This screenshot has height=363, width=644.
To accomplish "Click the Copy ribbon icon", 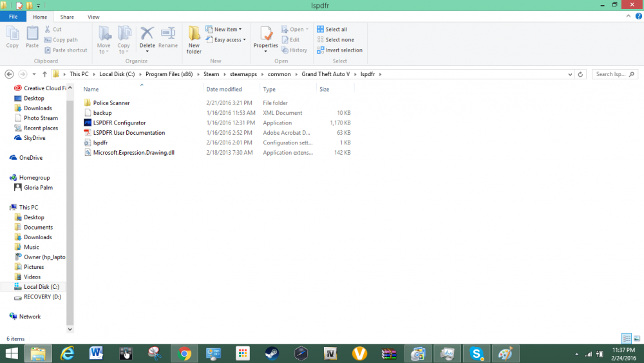I will (12, 37).
